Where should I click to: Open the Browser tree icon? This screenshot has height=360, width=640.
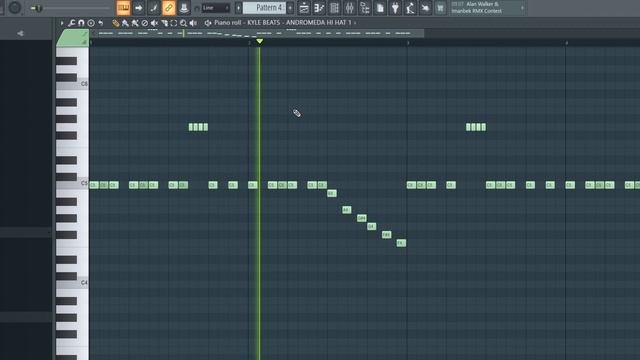pos(364,8)
